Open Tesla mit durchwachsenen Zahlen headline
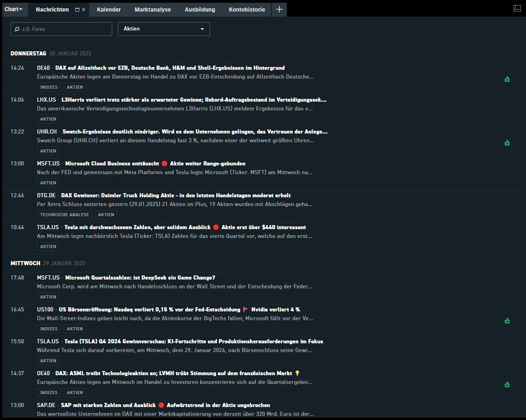 (x=185, y=227)
